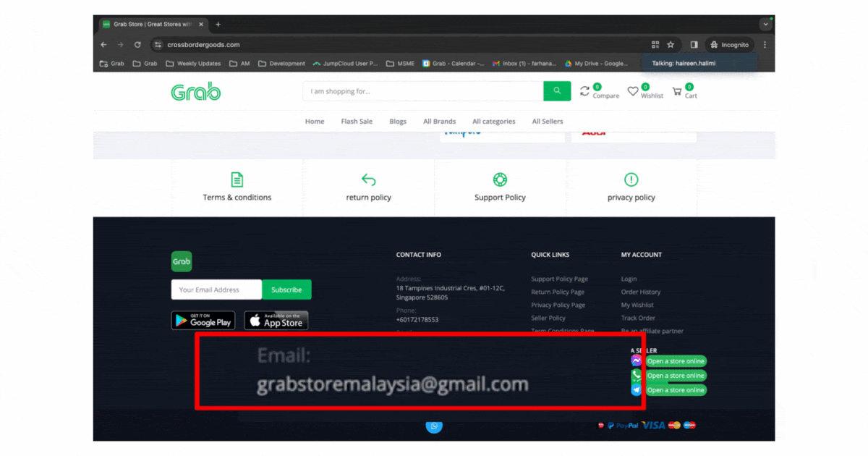Click the Support Policy globe icon

[x=499, y=178]
